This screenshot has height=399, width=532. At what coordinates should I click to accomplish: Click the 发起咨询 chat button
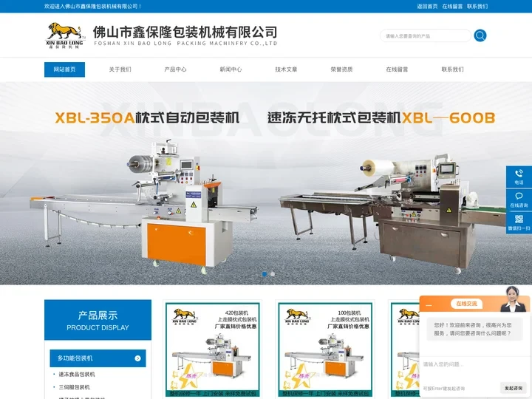click(514, 388)
